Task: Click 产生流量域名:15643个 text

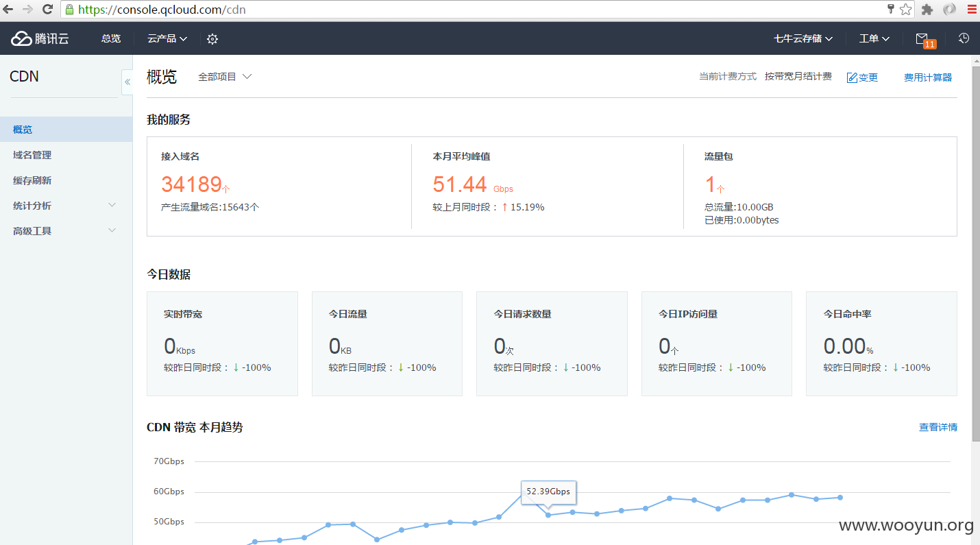Action: coord(210,207)
